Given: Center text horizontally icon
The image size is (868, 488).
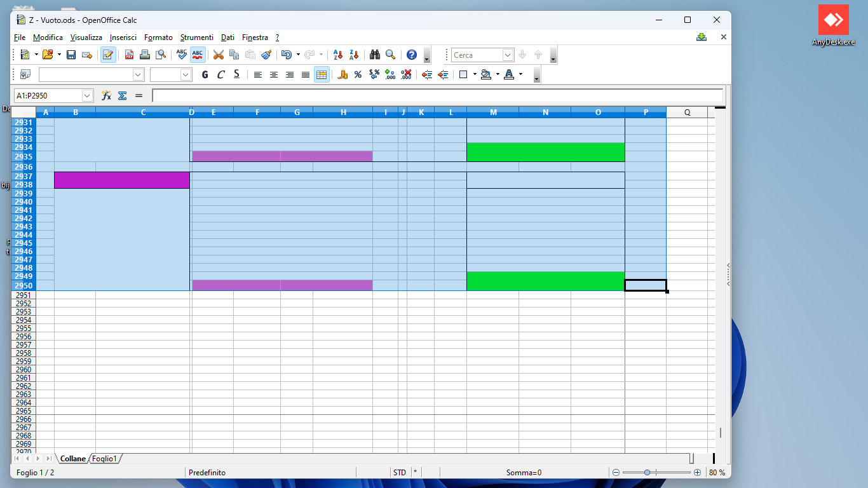Looking at the screenshot, I should (274, 74).
